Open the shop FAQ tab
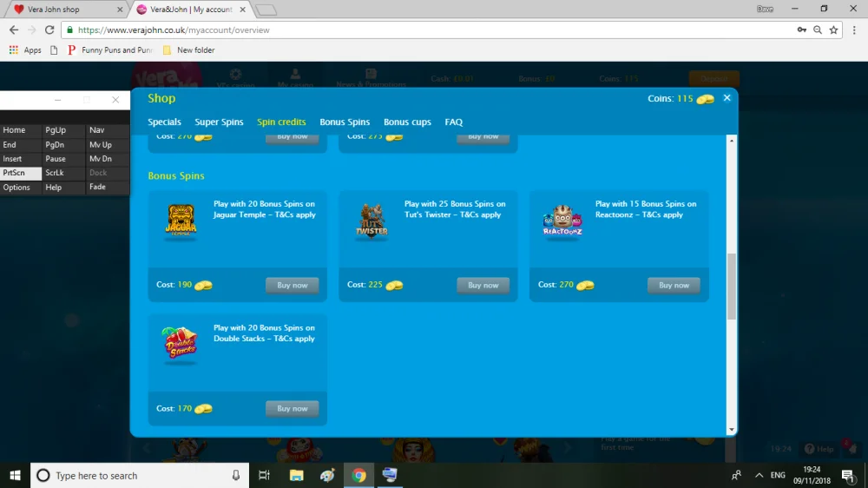 pyautogui.click(x=453, y=122)
